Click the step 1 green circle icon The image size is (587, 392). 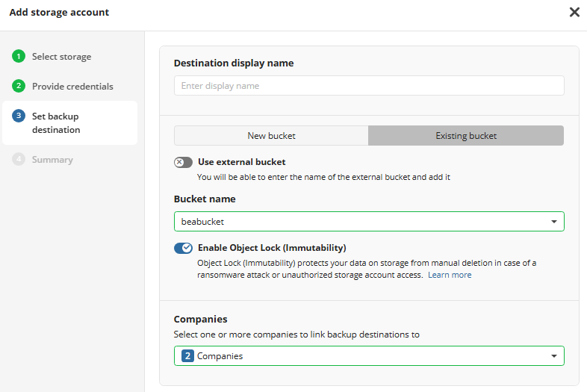(x=19, y=57)
